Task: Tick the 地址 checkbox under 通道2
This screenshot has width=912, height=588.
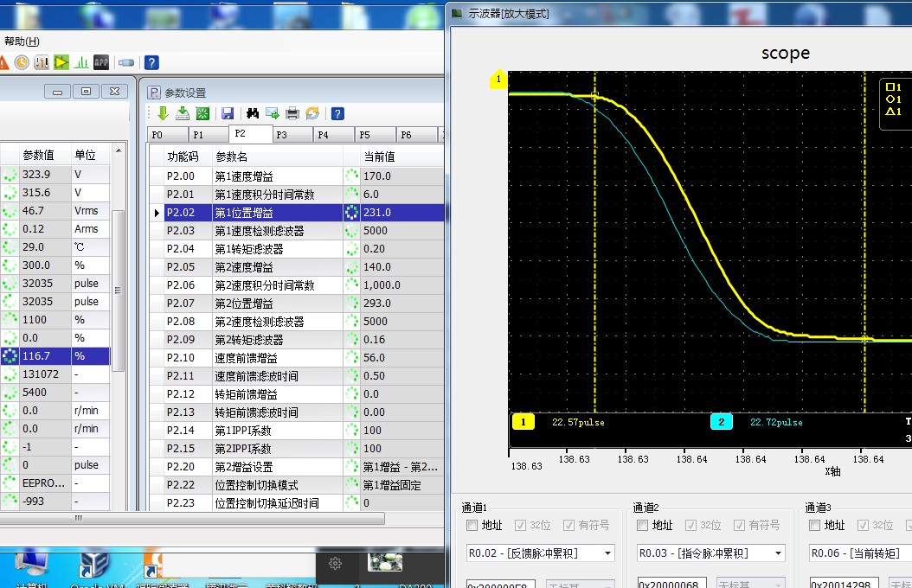Action: click(x=643, y=526)
